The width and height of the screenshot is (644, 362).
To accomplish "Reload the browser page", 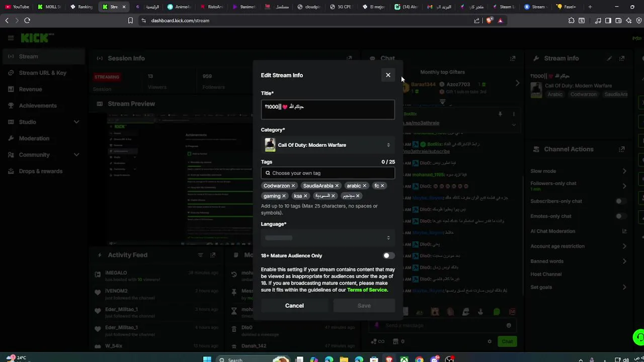I will tap(27, 21).
